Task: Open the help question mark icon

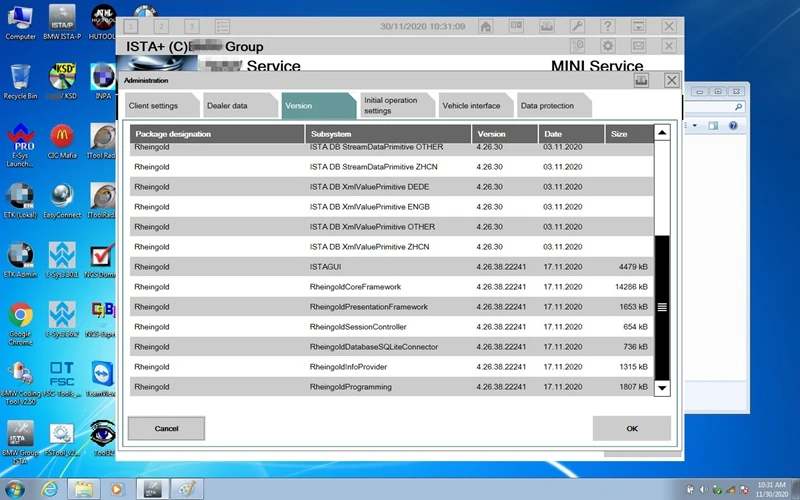Action: coord(608,27)
